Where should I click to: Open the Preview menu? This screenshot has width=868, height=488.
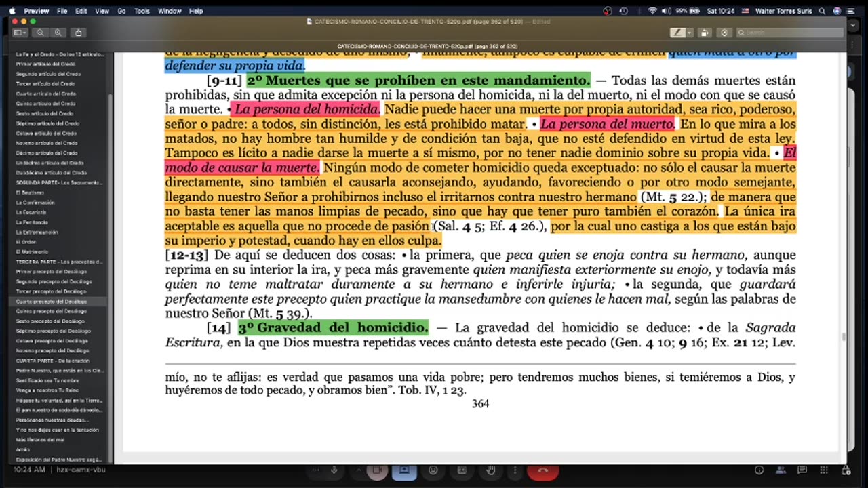tap(36, 11)
